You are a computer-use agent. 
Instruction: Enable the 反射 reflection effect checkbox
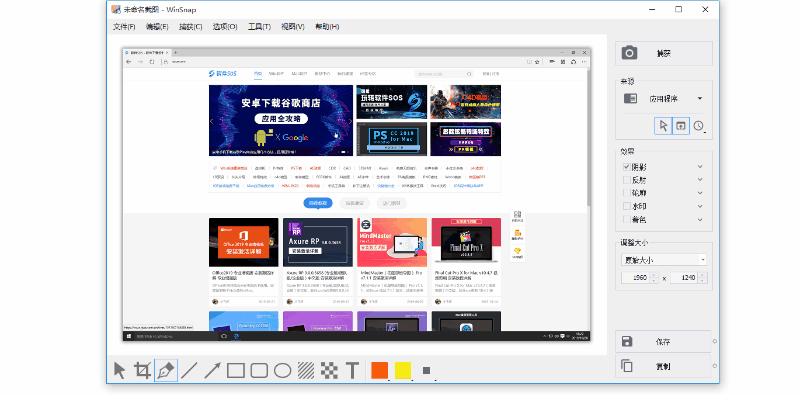click(627, 180)
